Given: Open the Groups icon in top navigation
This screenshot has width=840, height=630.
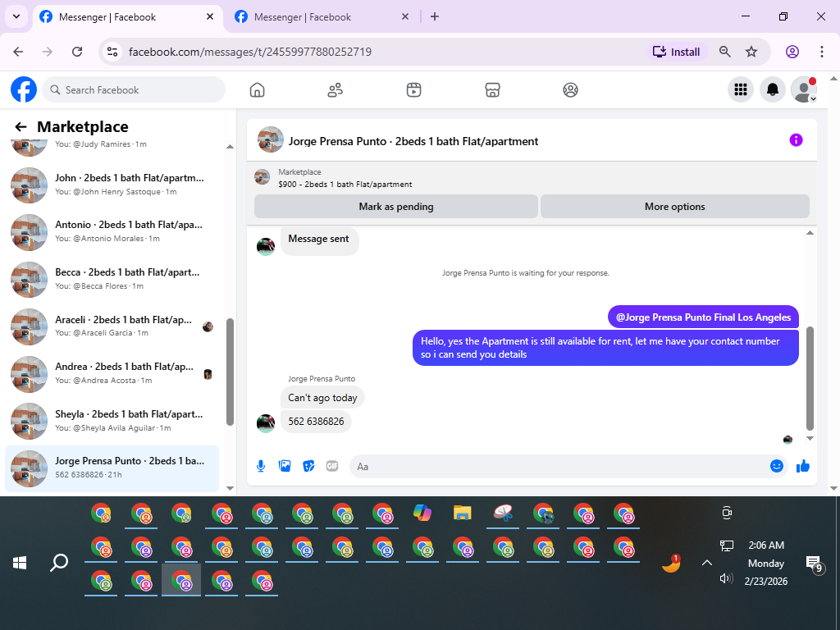Looking at the screenshot, I should pyautogui.click(x=571, y=90).
